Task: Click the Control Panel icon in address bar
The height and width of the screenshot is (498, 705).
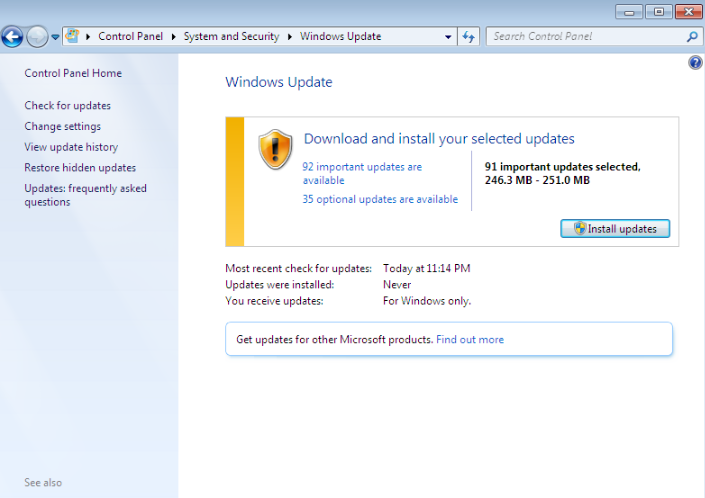Action: click(72, 36)
